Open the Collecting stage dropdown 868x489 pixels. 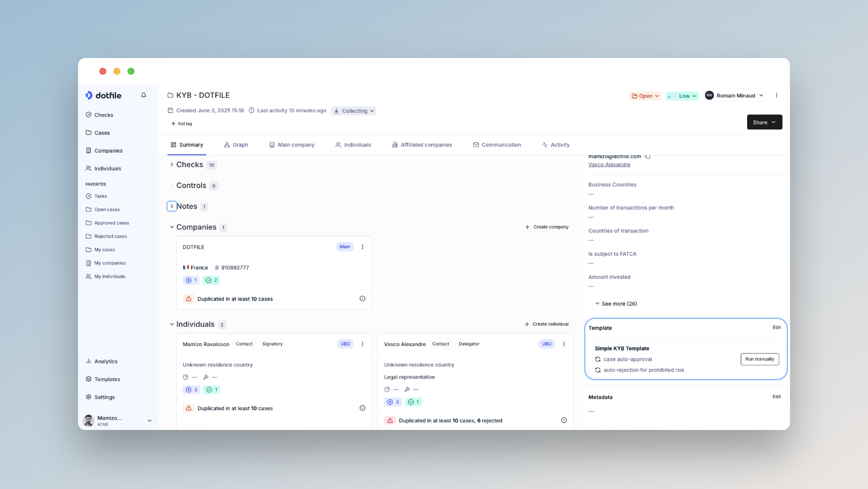pos(353,111)
